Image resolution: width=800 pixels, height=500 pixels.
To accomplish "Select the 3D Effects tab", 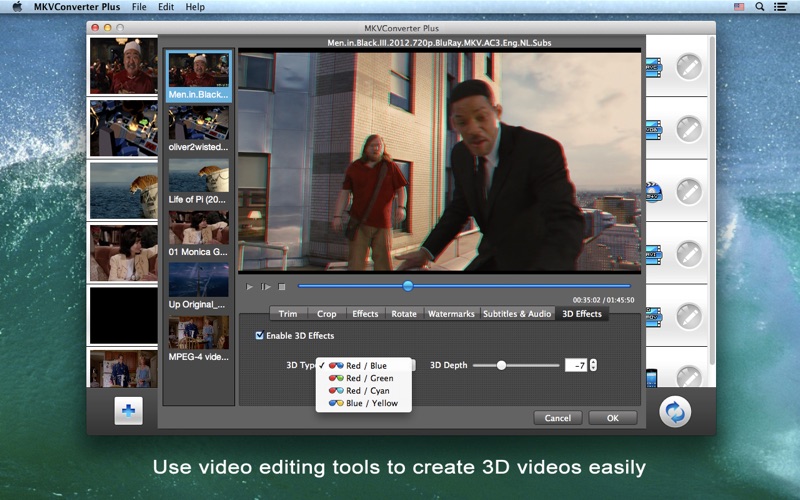I will [x=582, y=314].
